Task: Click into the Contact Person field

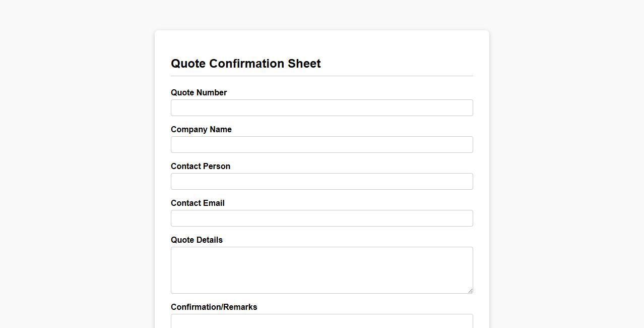Action: click(x=321, y=182)
